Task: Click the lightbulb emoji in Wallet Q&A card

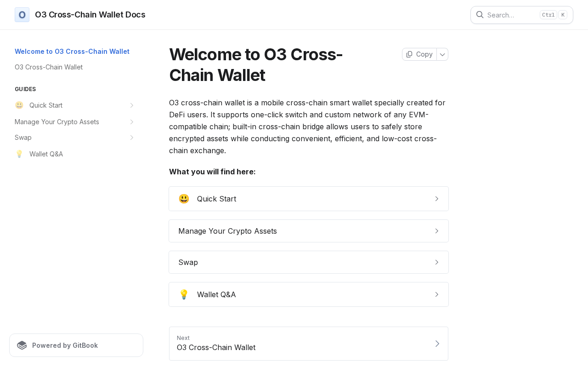Action: [x=184, y=294]
